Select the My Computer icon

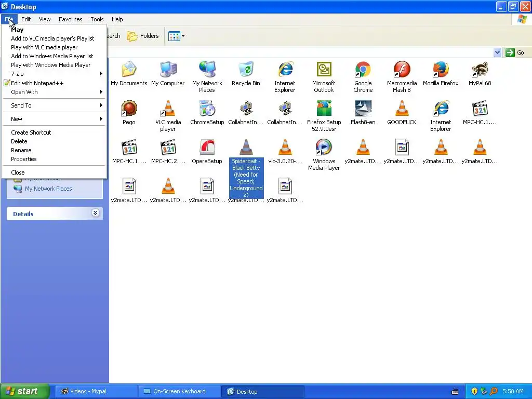coord(168,74)
